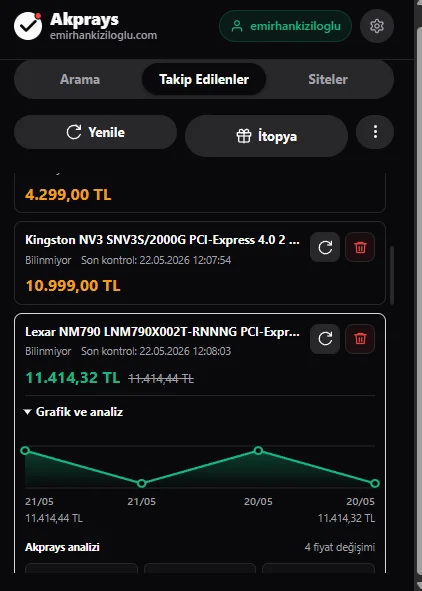Delete the Lexar NM790 item
The image size is (422, 591).
360,339
